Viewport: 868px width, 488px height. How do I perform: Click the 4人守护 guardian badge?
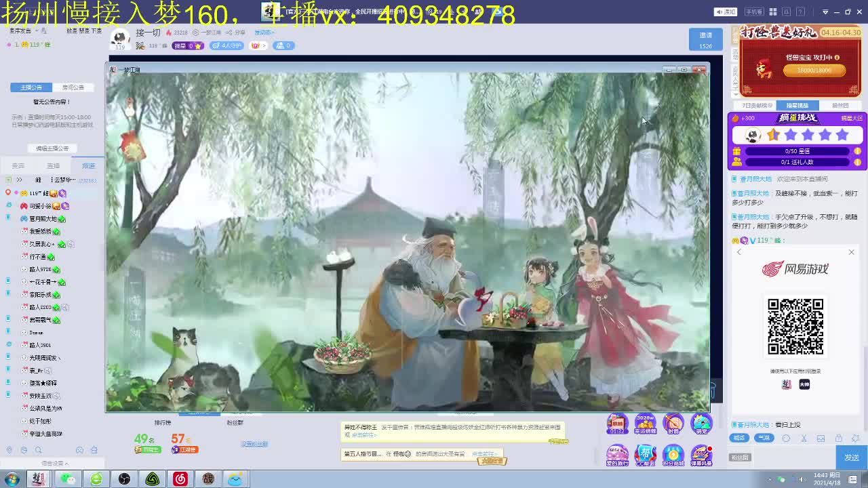pyautogui.click(x=226, y=45)
